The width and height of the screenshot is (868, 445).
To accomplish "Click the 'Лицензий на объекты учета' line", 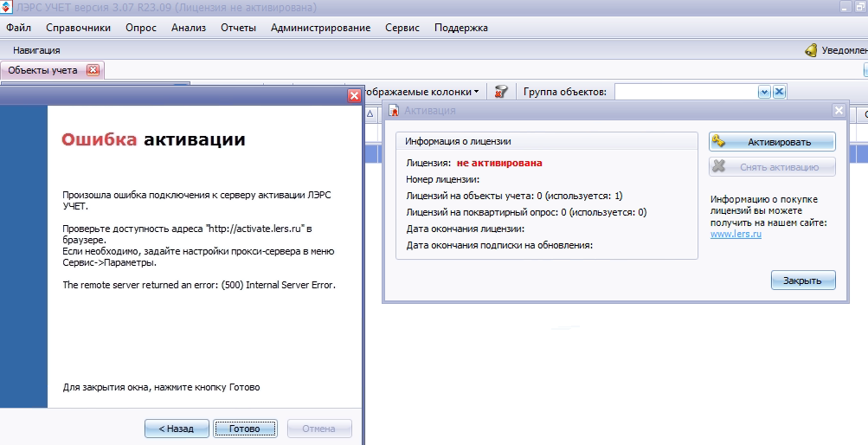I will click(x=514, y=196).
